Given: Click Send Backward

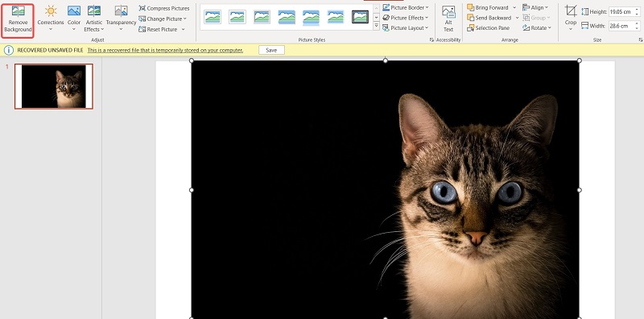Looking at the screenshot, I should tap(489, 18).
